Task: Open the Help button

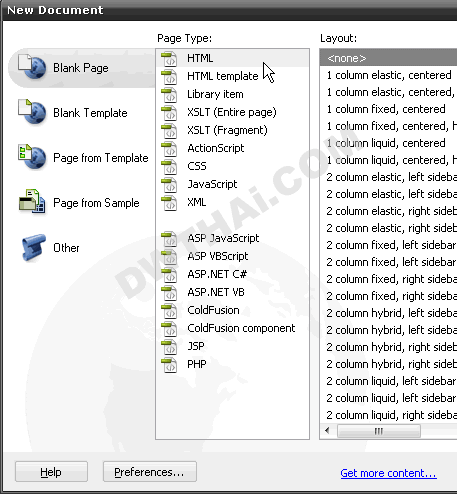Action: [51, 472]
